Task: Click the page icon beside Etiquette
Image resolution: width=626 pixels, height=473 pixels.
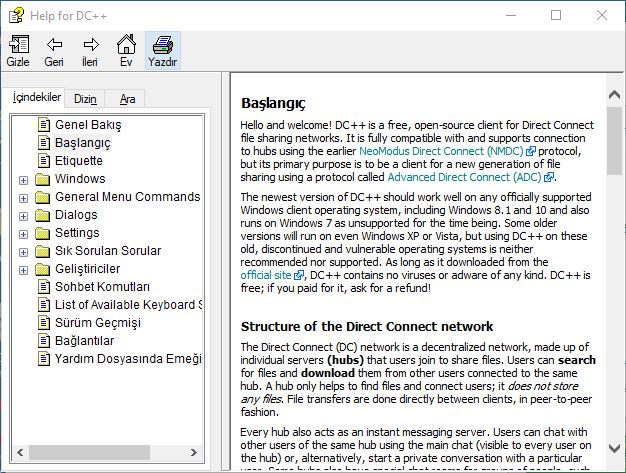Action: pos(44,160)
